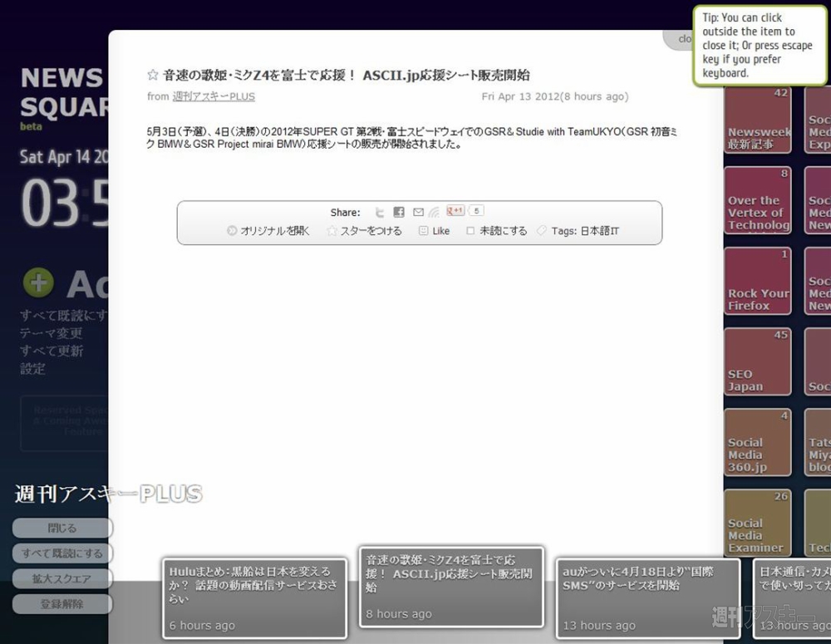Select テーマ変更 in the left menu
This screenshot has width=831, height=644.
(51, 333)
